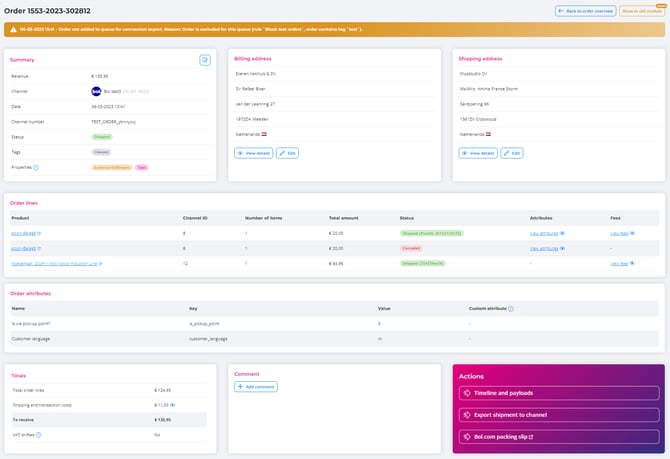Click the Tags badge in Summary
The image size is (670, 459).
pyautogui.click(x=101, y=152)
